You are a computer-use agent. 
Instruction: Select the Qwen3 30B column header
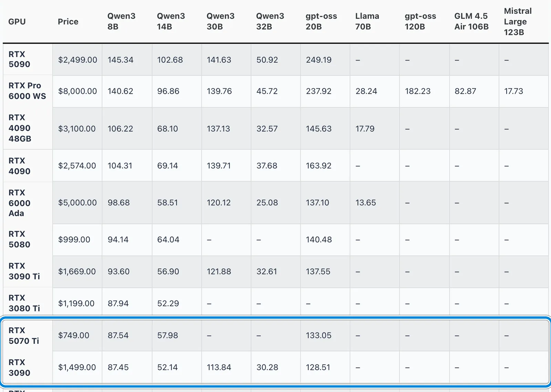220,21
